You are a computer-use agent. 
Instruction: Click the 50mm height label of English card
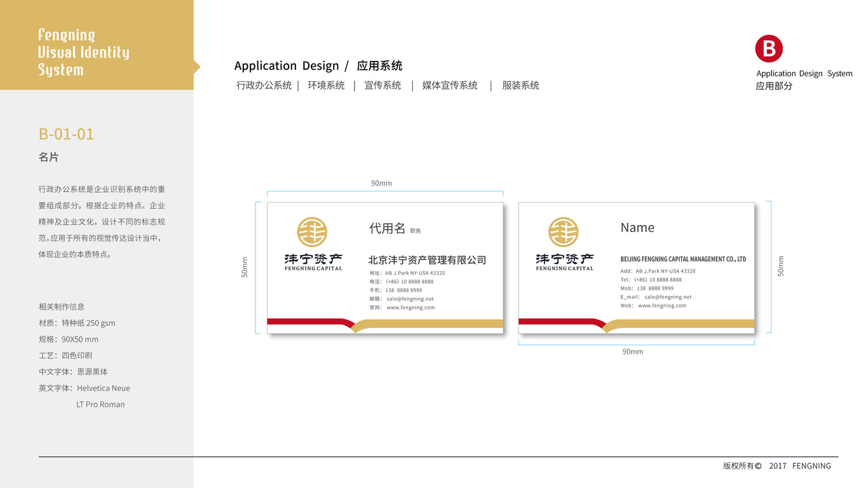tap(781, 266)
